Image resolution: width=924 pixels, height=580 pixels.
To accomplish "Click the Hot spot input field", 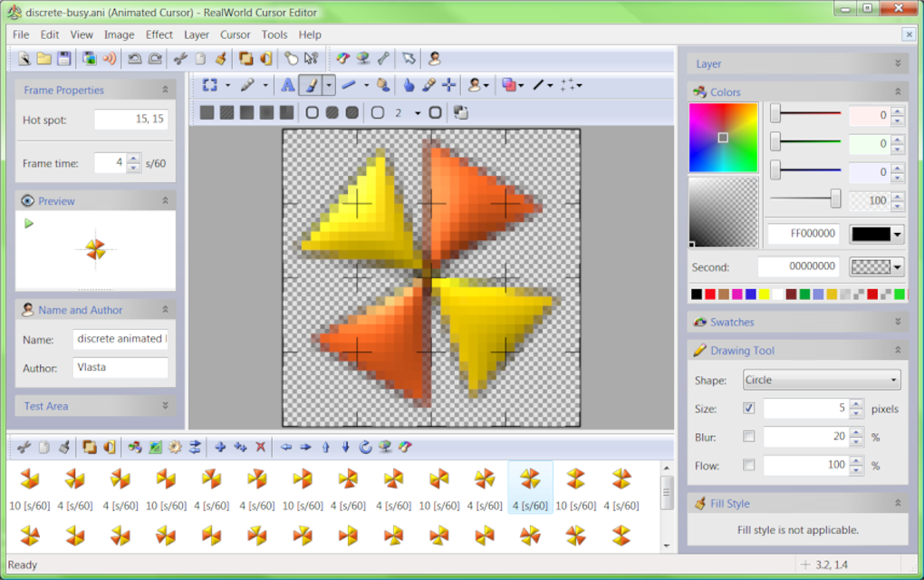I will [130, 120].
